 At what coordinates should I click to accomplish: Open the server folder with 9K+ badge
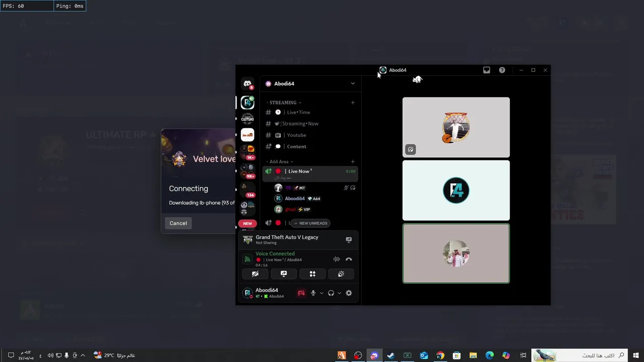click(248, 170)
